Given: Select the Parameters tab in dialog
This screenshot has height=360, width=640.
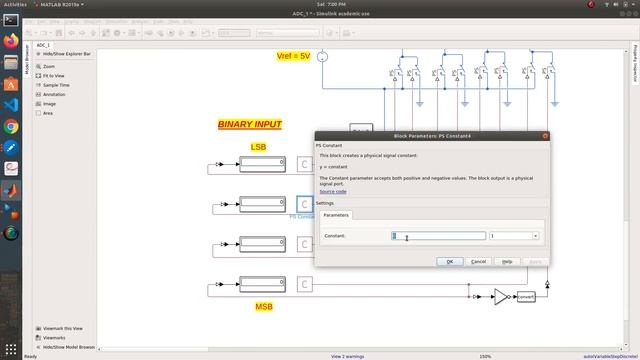Looking at the screenshot, I should coord(336,215).
